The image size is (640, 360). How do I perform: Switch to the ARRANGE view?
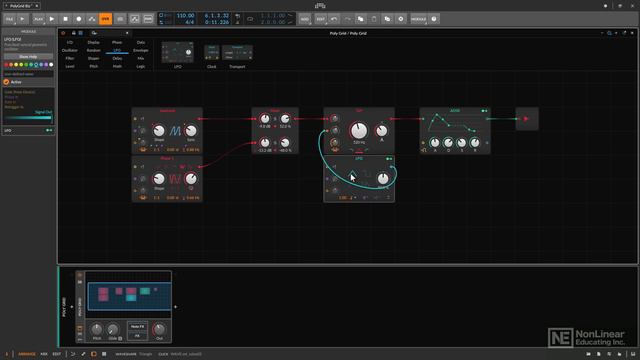27,354
